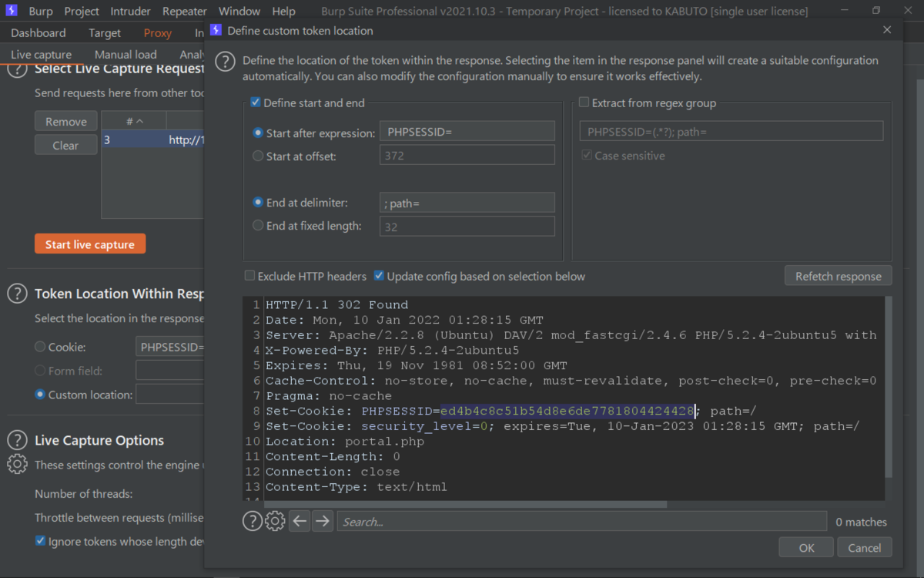Click the 'Location: portal.php' line
Viewport: 924px width, 578px height.
[345, 442]
